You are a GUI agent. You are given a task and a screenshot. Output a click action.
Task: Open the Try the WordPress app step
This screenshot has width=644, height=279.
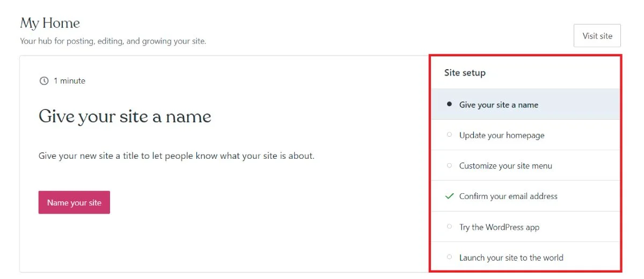(526, 227)
